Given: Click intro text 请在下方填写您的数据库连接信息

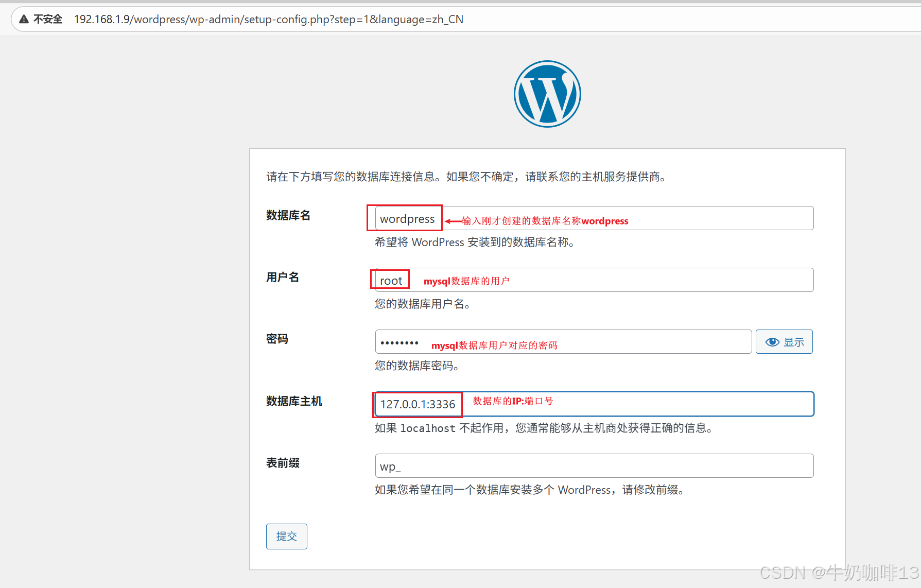Looking at the screenshot, I should pyautogui.click(x=468, y=177).
